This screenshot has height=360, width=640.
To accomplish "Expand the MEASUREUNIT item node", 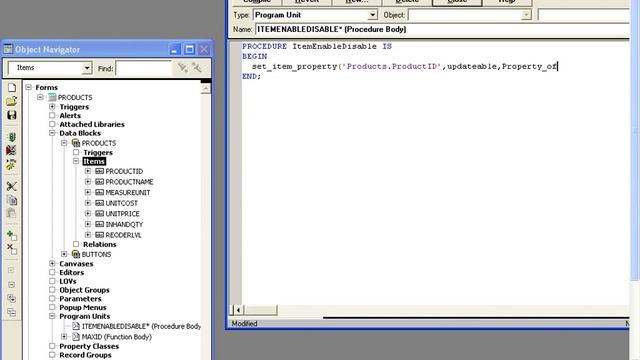I will coord(88,192).
